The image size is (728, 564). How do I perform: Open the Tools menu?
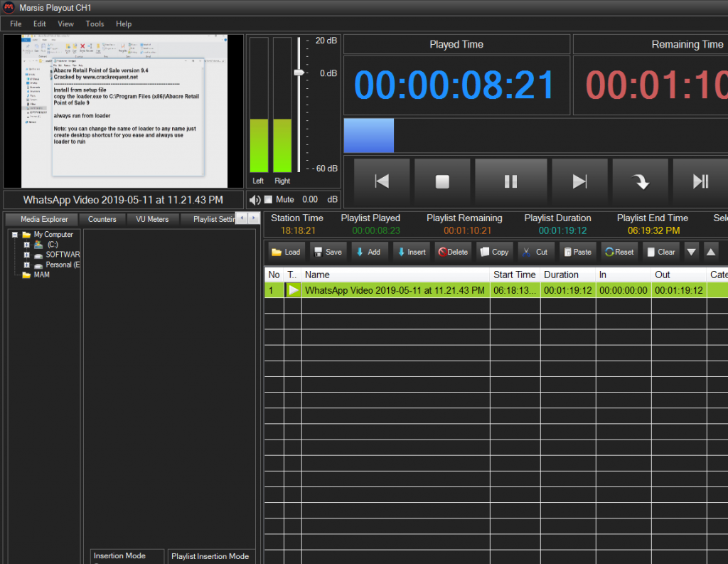(x=95, y=23)
